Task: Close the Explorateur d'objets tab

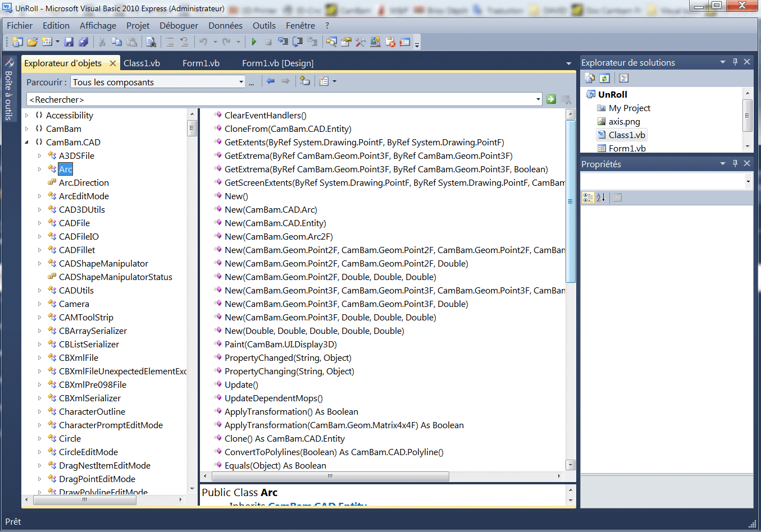Action: (113, 63)
